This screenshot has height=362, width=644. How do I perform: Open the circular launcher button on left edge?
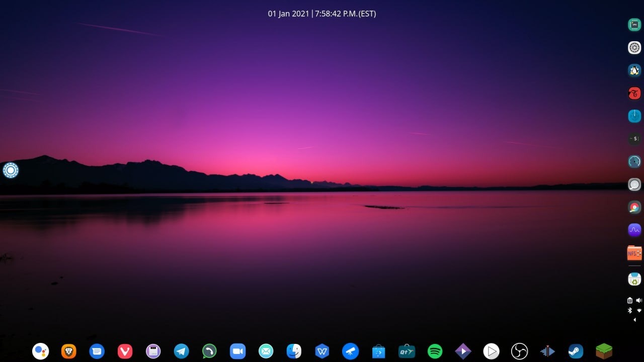pyautogui.click(x=11, y=170)
